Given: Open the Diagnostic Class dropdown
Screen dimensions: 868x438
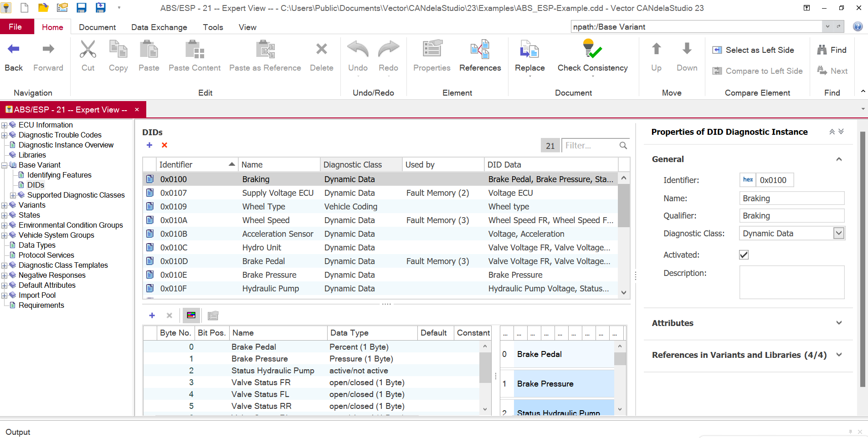Looking at the screenshot, I should [x=838, y=233].
